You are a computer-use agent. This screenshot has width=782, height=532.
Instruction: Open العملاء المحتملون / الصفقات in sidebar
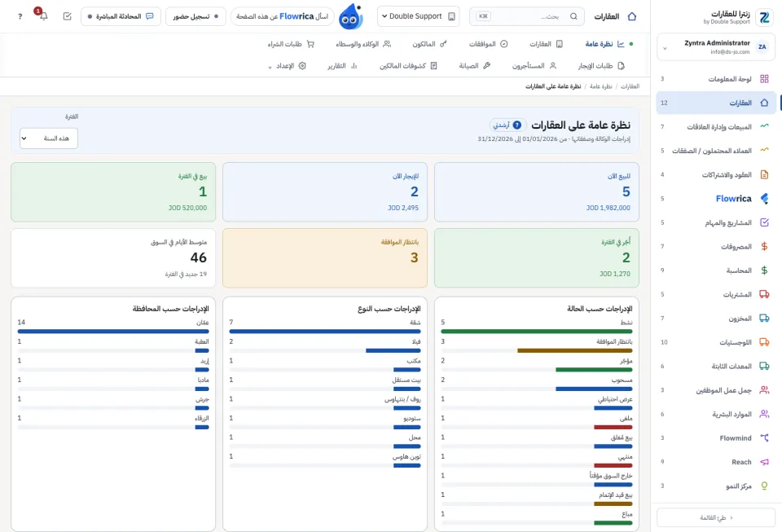716,151
